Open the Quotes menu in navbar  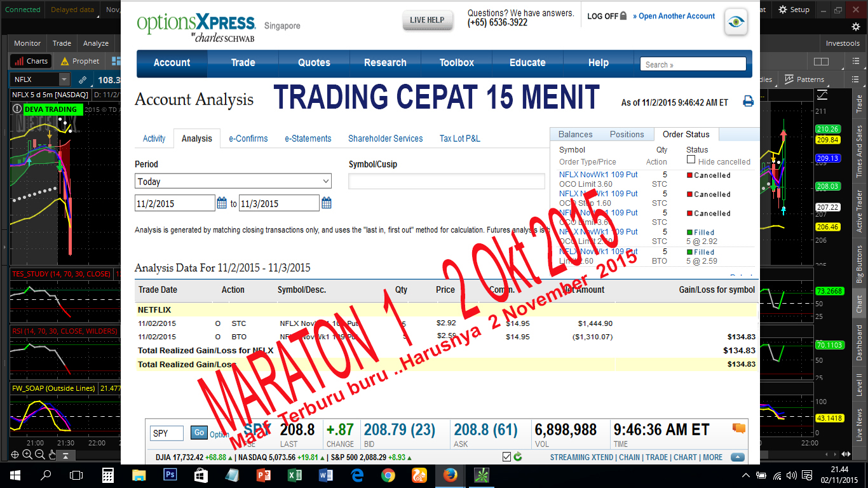(314, 63)
